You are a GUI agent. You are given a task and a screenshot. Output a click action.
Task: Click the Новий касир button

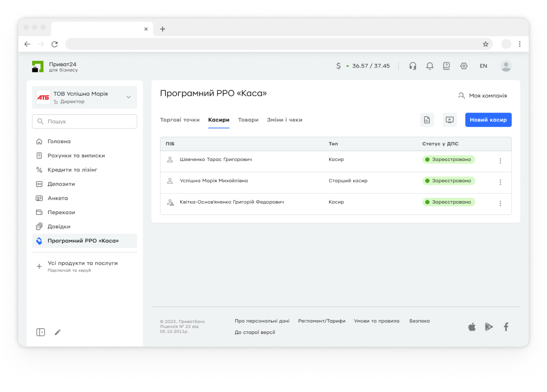tap(488, 120)
